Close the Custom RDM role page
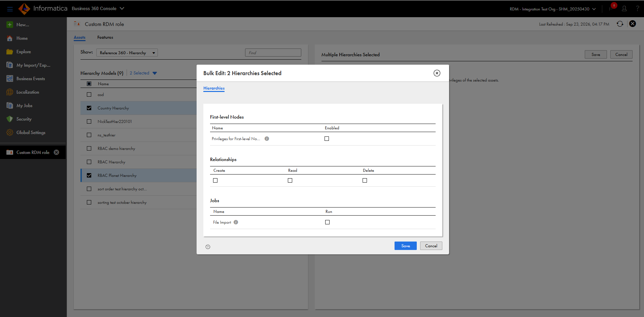Image resolution: width=644 pixels, height=317 pixels. (633, 24)
